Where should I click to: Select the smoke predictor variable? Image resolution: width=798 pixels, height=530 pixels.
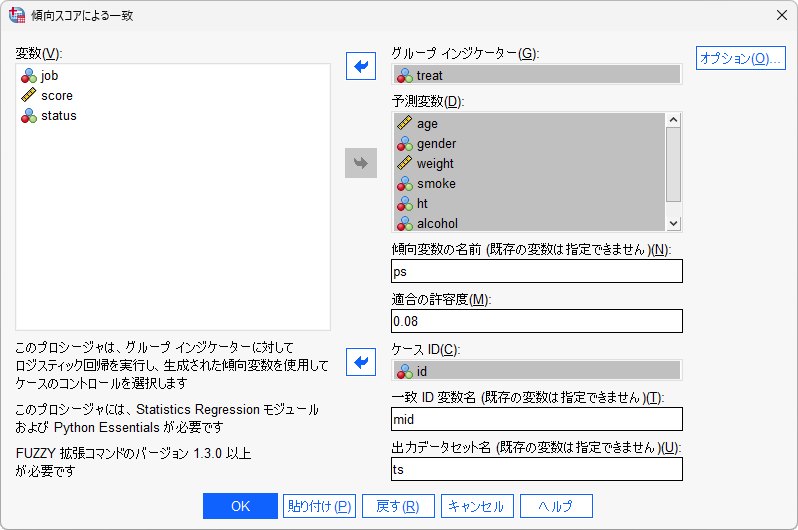(x=436, y=183)
